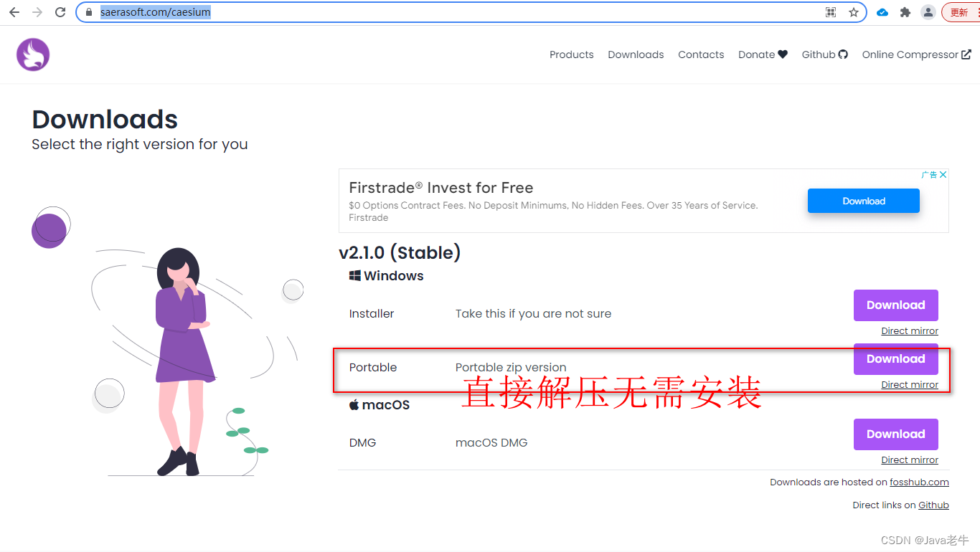Click the 'Portable zip version' text

point(511,368)
